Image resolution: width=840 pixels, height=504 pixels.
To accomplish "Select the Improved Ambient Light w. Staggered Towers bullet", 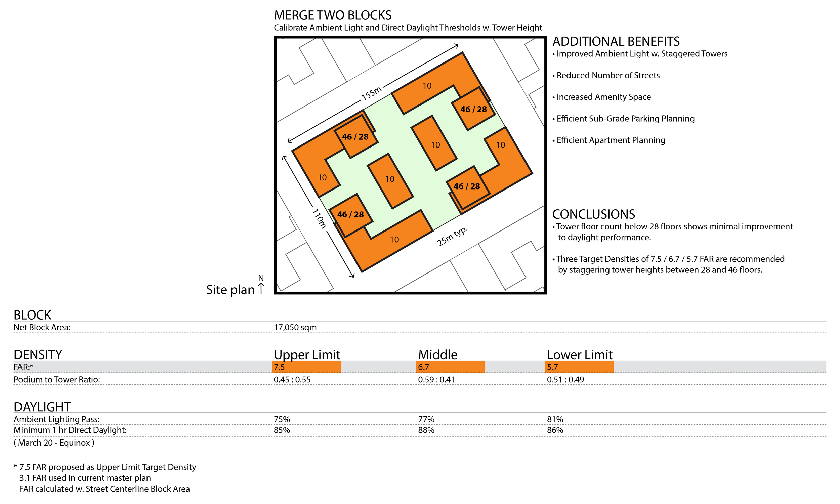I will click(640, 54).
